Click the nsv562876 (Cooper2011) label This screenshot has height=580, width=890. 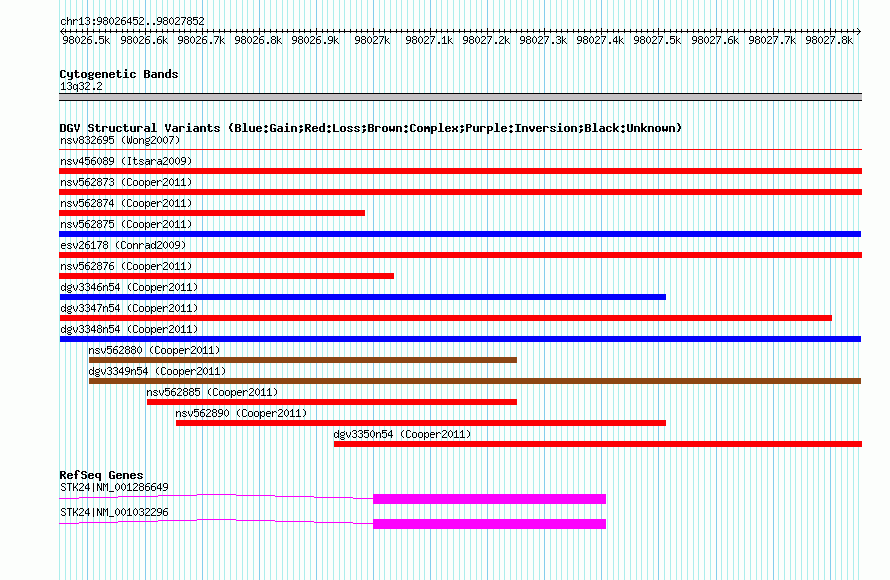coord(126,266)
